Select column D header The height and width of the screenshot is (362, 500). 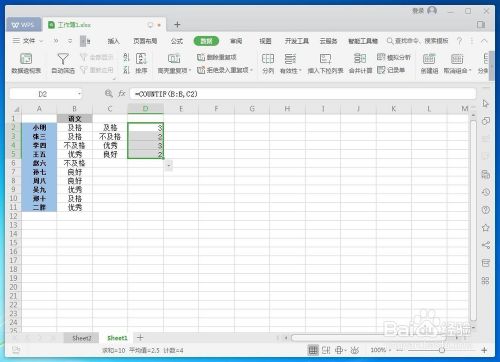click(146, 109)
